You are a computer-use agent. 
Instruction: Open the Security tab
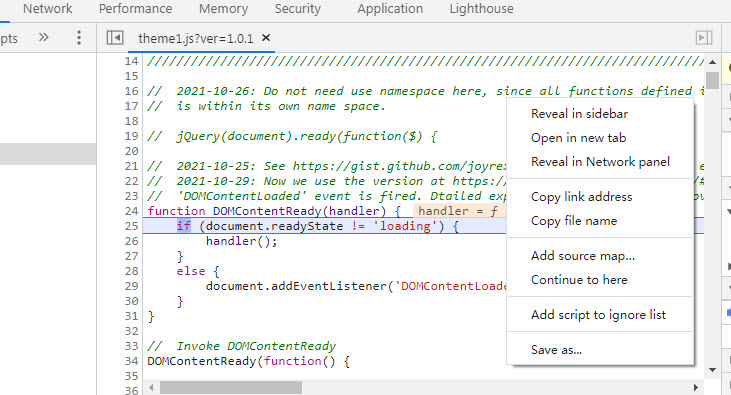pyautogui.click(x=297, y=9)
